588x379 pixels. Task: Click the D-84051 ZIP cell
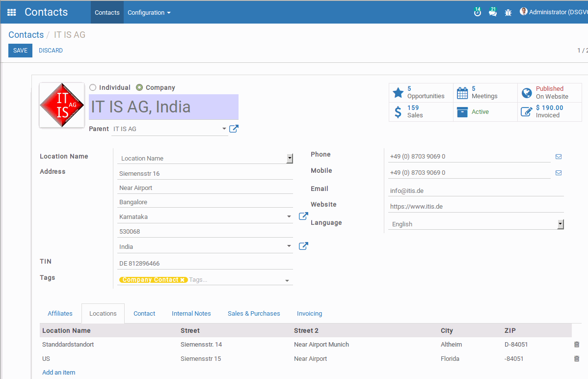(516, 345)
